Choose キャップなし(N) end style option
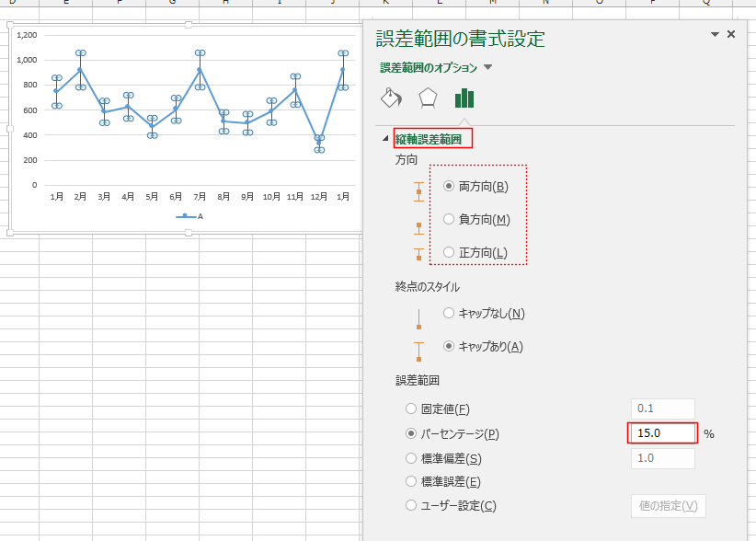The width and height of the screenshot is (756, 541). pyautogui.click(x=449, y=313)
